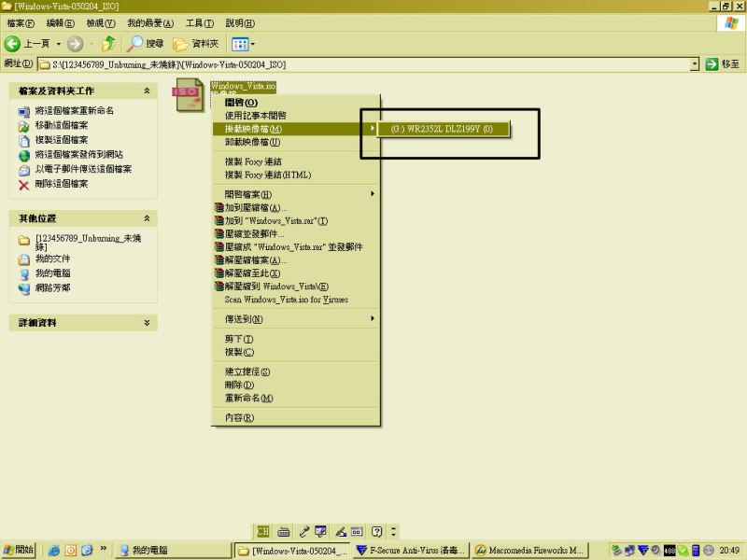Toggle the Folders (資料夾) pane button
The image size is (747, 560).
pyautogui.click(x=196, y=44)
